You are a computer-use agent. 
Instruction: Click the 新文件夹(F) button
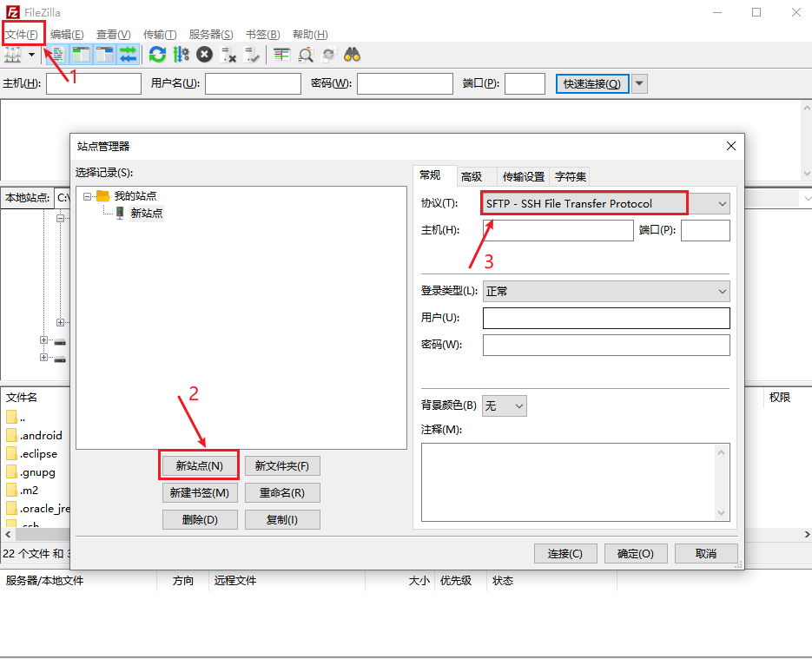[x=282, y=466]
